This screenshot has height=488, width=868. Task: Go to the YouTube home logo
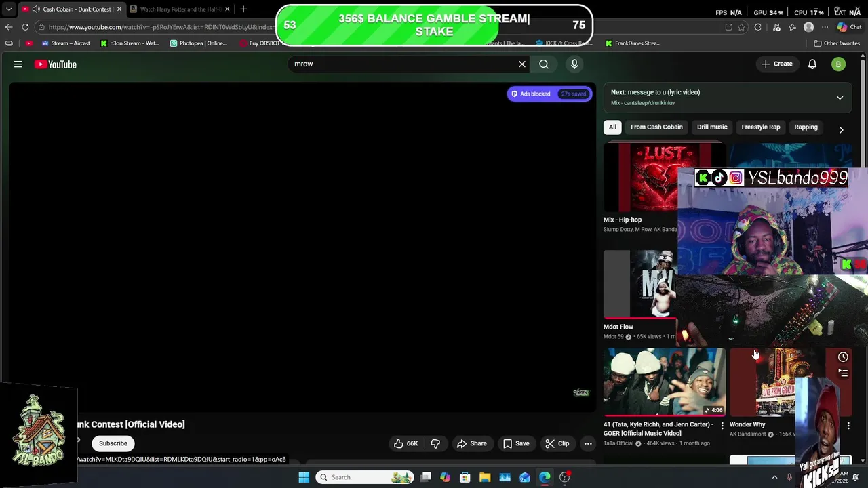coord(56,64)
